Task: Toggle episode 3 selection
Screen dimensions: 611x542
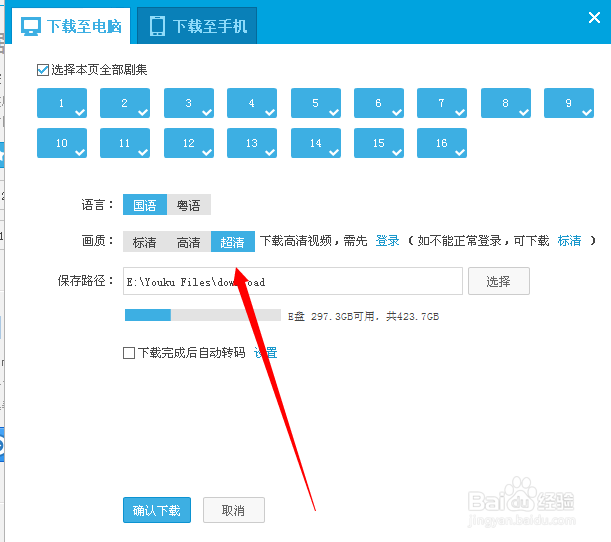Action: 189,103
